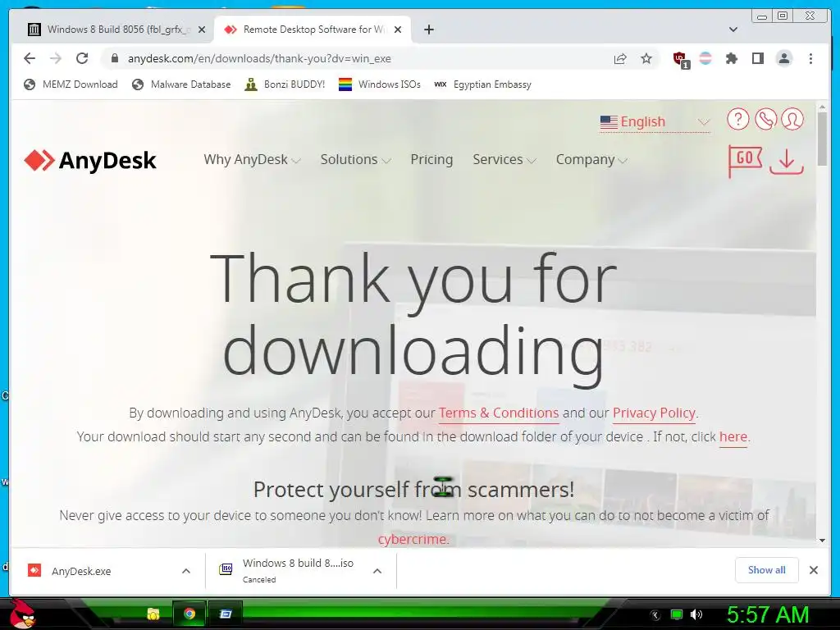Open the uBlock Origin extension icon
840x630 pixels.
pos(680,59)
